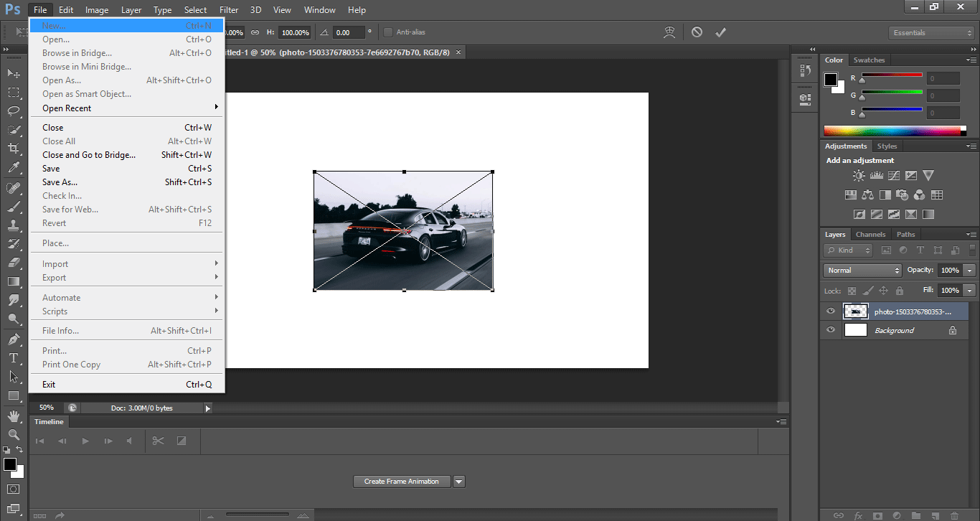Open the Normal blend mode dropdown
This screenshot has width=980, height=521.
click(862, 271)
